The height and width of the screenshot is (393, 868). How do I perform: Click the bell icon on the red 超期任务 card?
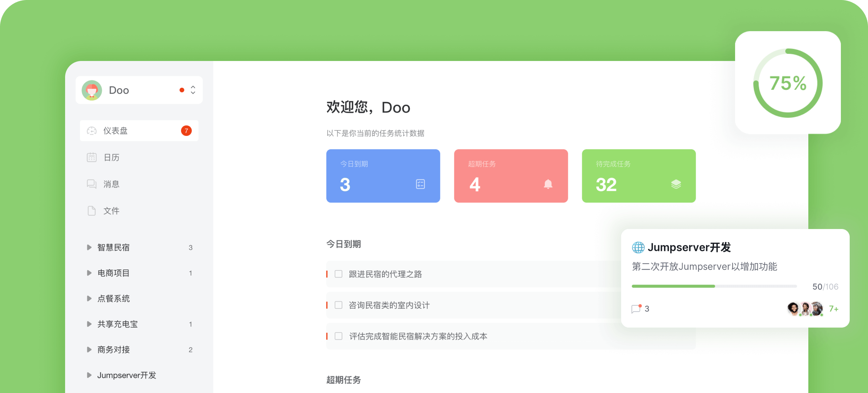click(548, 185)
